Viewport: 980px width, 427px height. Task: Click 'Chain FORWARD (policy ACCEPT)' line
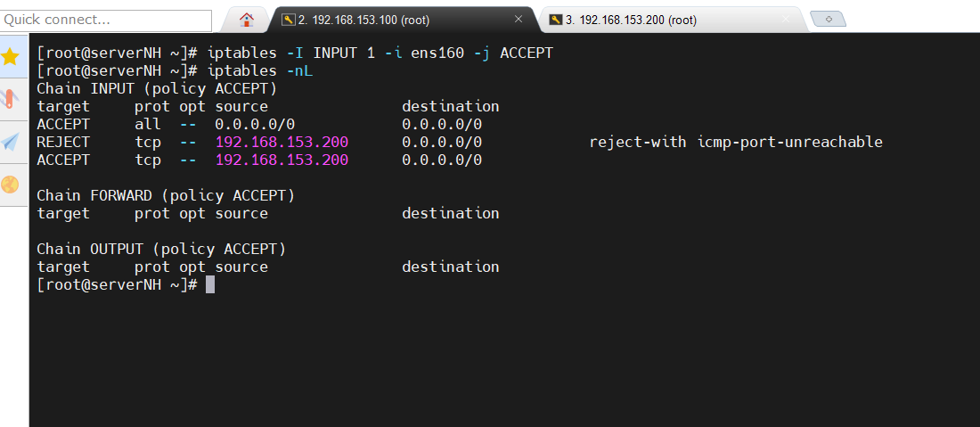[166, 196]
